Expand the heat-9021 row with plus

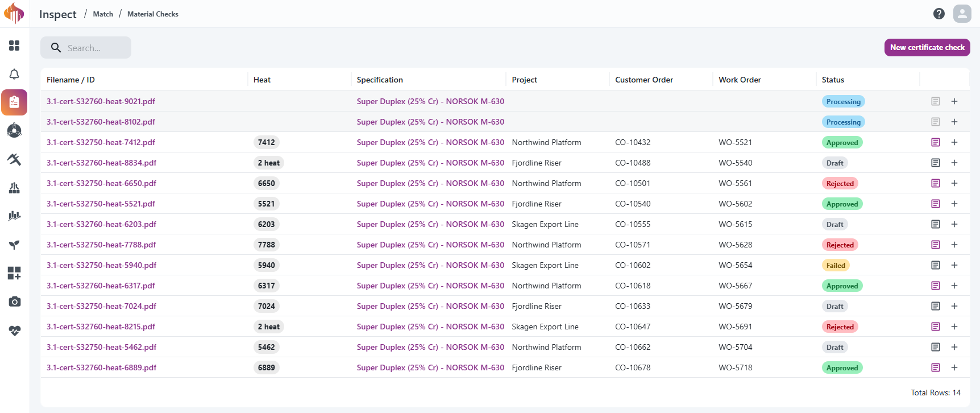click(954, 101)
